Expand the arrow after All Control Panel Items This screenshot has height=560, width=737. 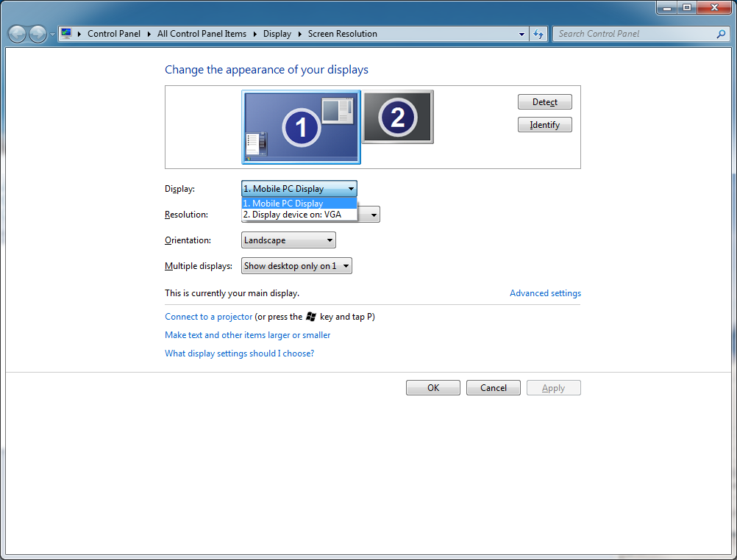[254, 34]
